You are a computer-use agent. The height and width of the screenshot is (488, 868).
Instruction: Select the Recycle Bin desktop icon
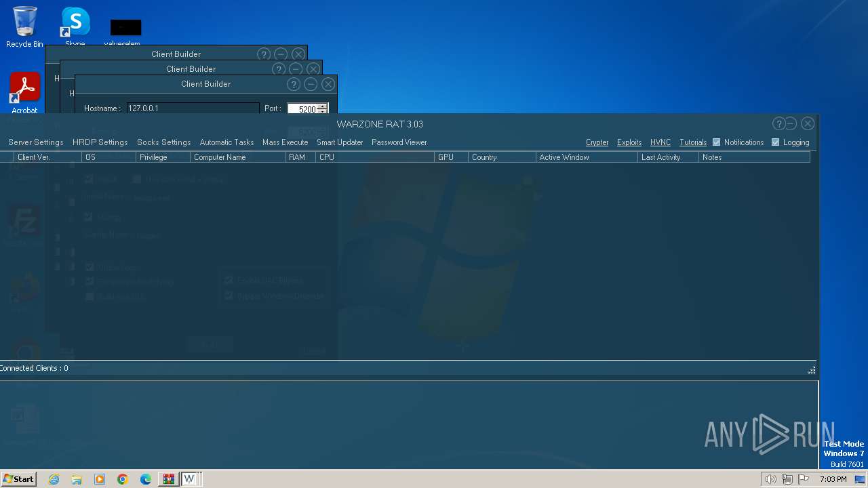[x=24, y=27]
